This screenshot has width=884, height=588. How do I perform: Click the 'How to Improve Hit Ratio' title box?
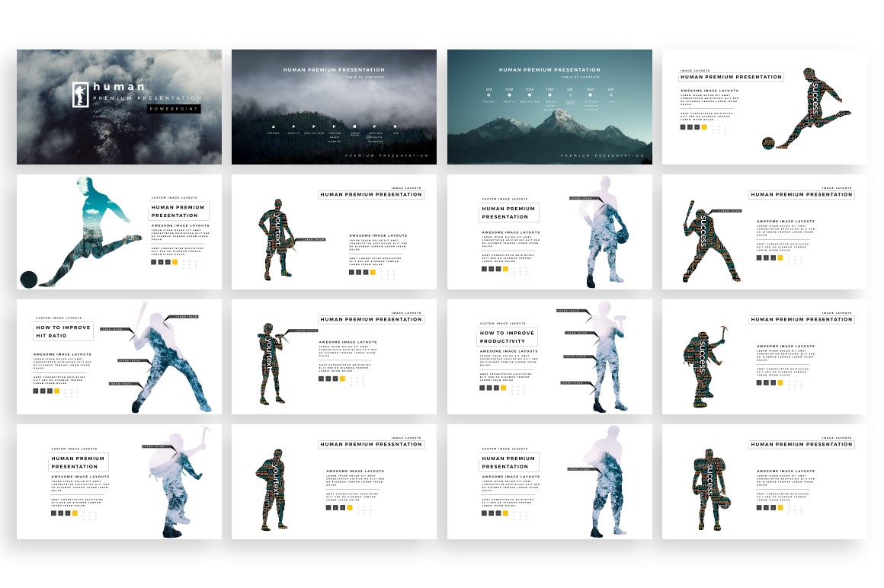tap(62, 331)
